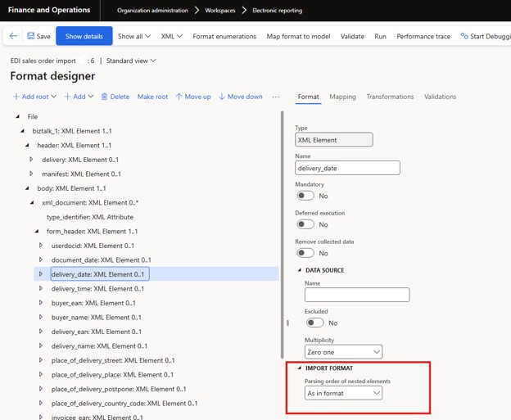Viewport: 511px width, 420px height.
Task: Expand the buyer_ean tree node
Action: click(41, 302)
